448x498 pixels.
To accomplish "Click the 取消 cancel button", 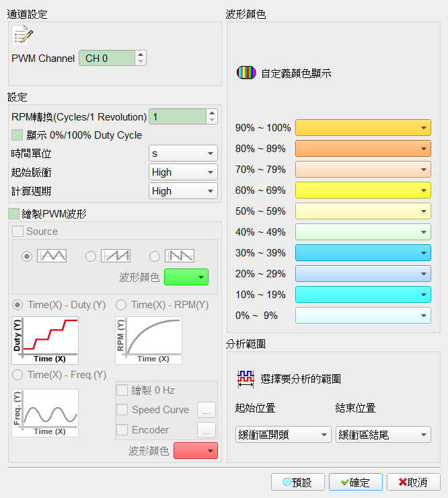I will (414, 482).
